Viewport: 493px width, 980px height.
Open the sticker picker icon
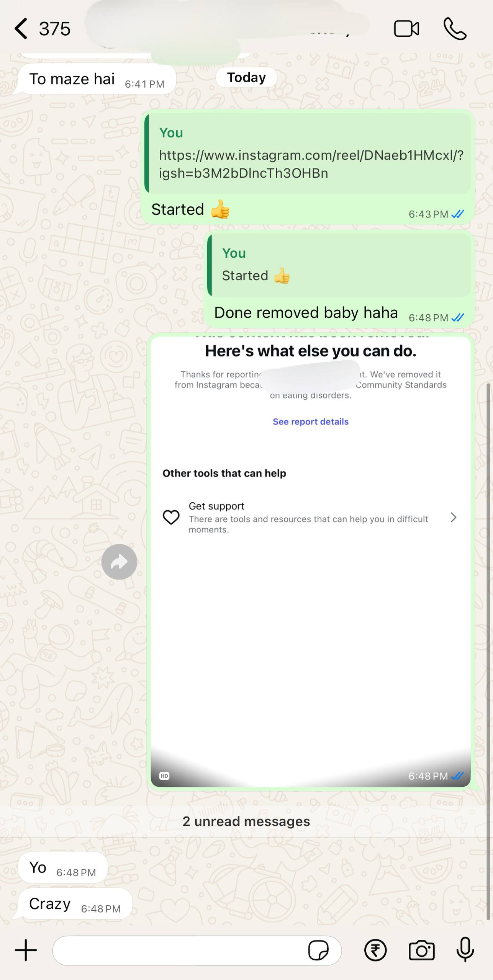pyautogui.click(x=318, y=951)
